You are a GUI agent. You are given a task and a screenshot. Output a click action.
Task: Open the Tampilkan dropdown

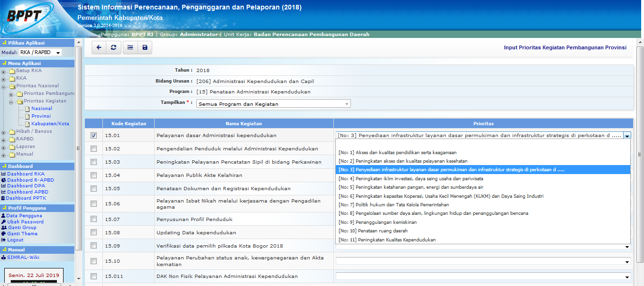[273, 104]
